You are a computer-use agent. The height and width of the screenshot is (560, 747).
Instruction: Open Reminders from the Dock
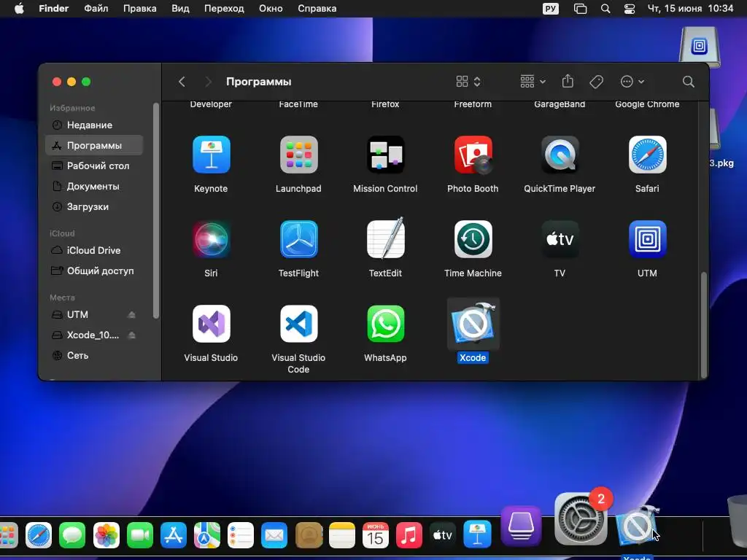[x=241, y=535]
